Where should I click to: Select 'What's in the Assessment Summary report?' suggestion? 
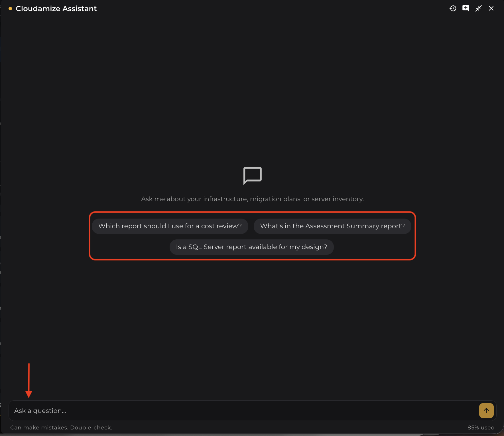(x=332, y=226)
